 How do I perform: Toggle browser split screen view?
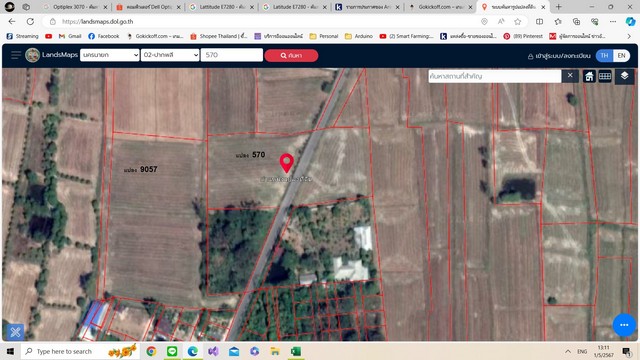539,22
